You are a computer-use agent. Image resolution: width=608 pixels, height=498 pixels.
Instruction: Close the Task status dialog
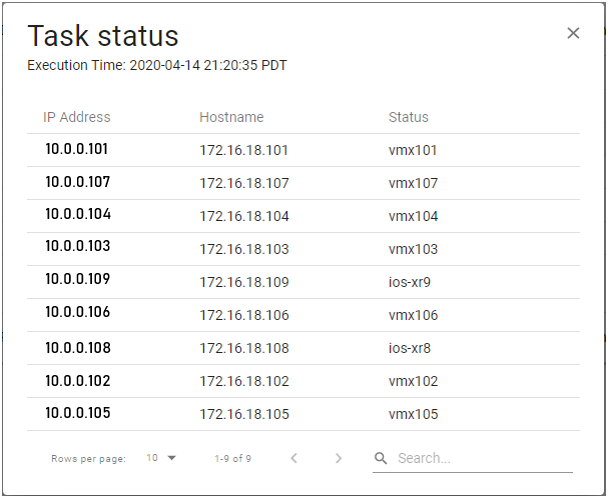tap(573, 33)
